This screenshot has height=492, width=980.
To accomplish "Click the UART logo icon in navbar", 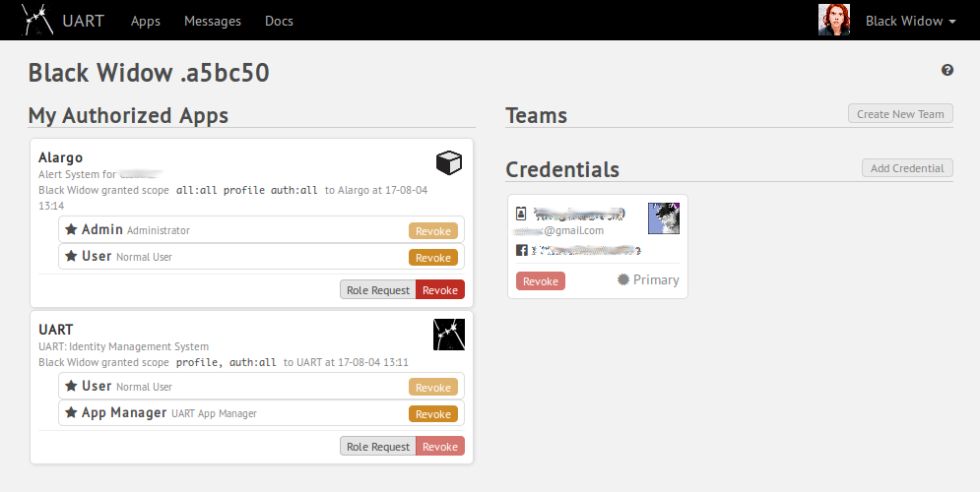I will tap(38, 20).
